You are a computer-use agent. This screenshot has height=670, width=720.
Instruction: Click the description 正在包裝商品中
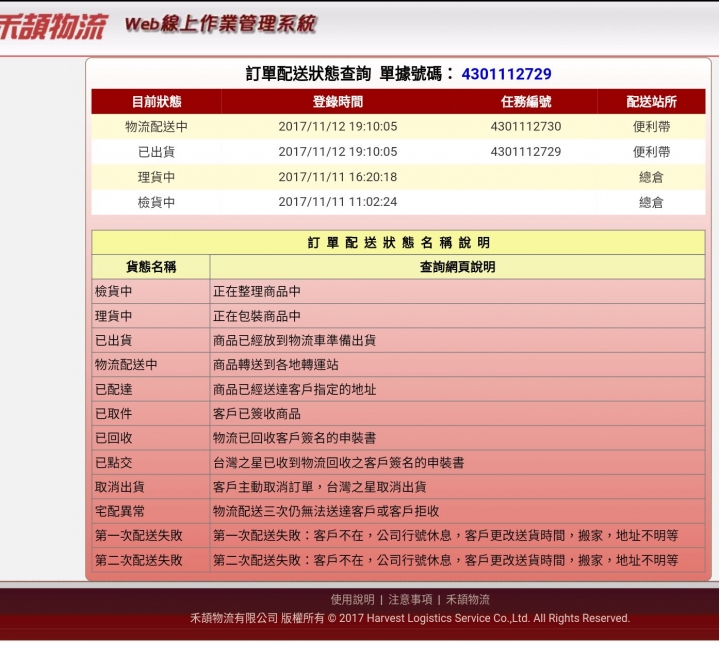(257, 316)
